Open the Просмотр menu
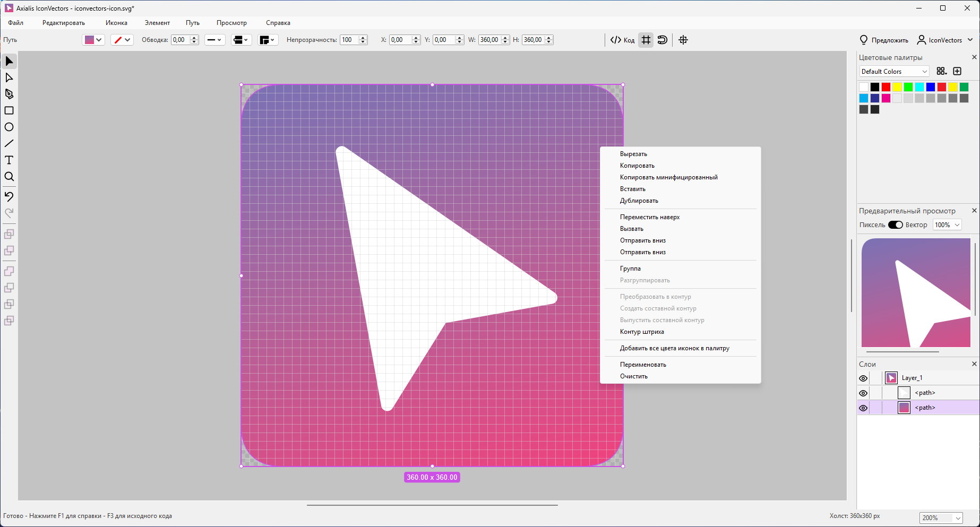 (231, 23)
